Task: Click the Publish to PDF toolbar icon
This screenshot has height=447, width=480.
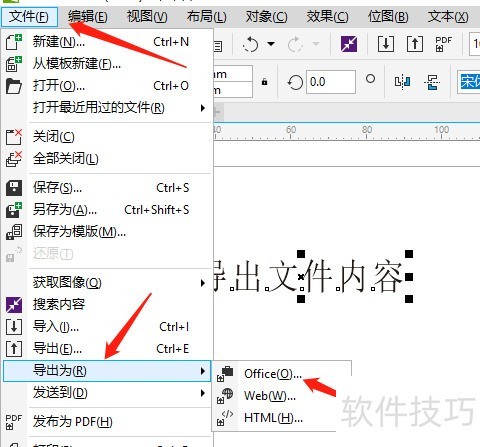Action: click(x=444, y=44)
